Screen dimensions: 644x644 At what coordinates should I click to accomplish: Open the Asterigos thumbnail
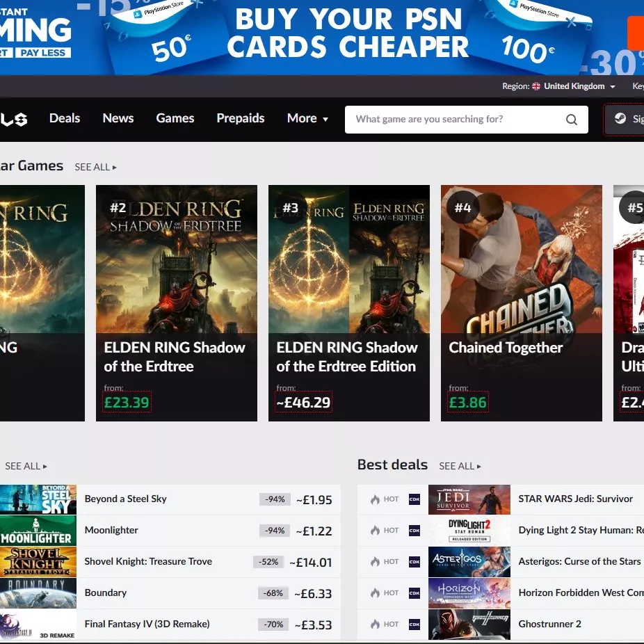pyautogui.click(x=469, y=562)
